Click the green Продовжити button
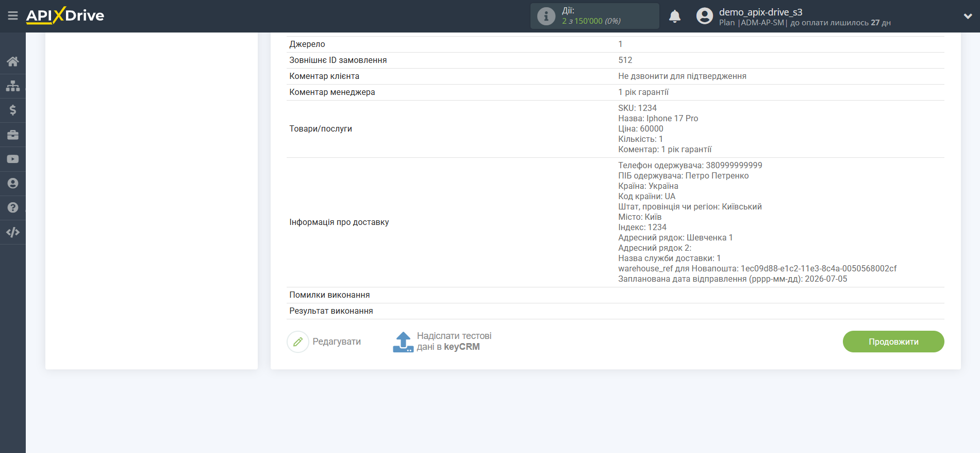The width and height of the screenshot is (980, 453). pos(893,342)
